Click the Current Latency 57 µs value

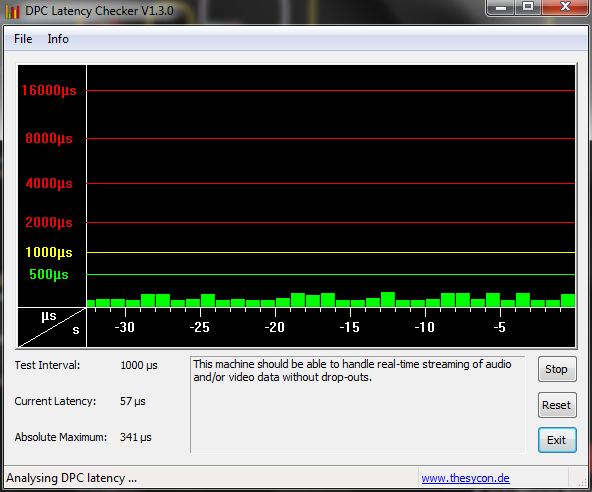coord(133,401)
